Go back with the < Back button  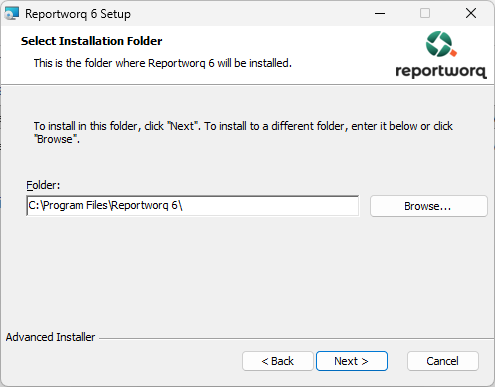click(278, 361)
